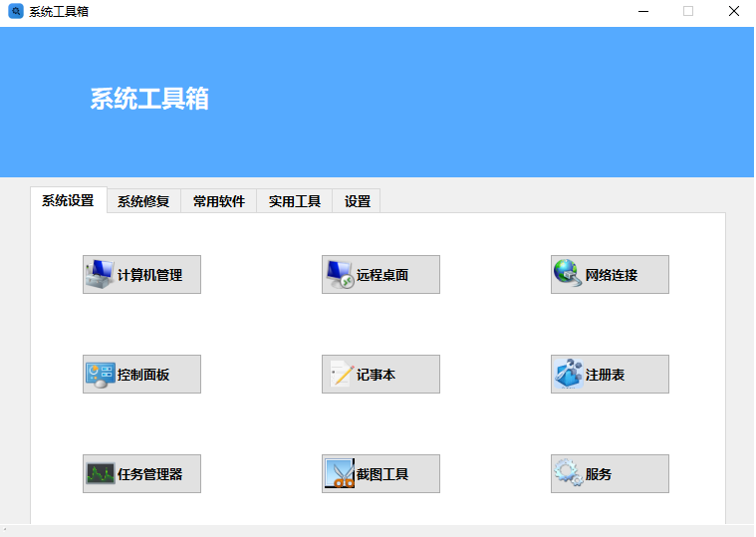Click the 计算机管理 computer icon
The height and width of the screenshot is (537, 756).
coord(101,274)
